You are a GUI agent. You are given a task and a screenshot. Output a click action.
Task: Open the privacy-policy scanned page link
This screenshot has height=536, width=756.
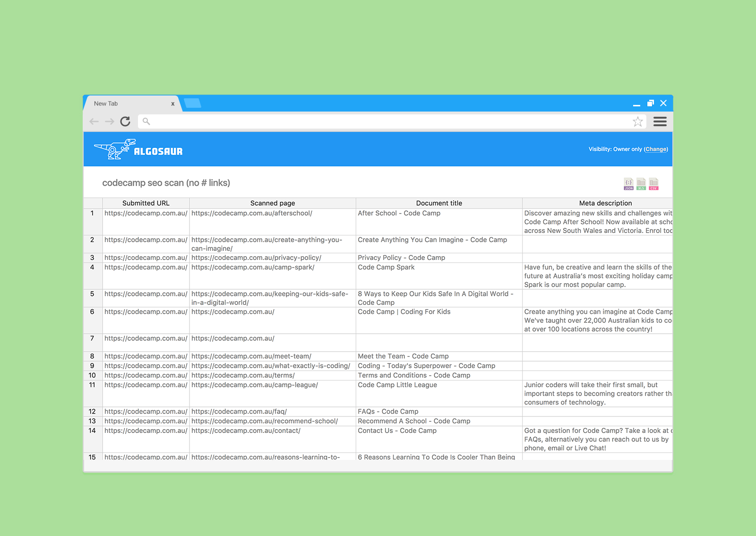point(256,258)
